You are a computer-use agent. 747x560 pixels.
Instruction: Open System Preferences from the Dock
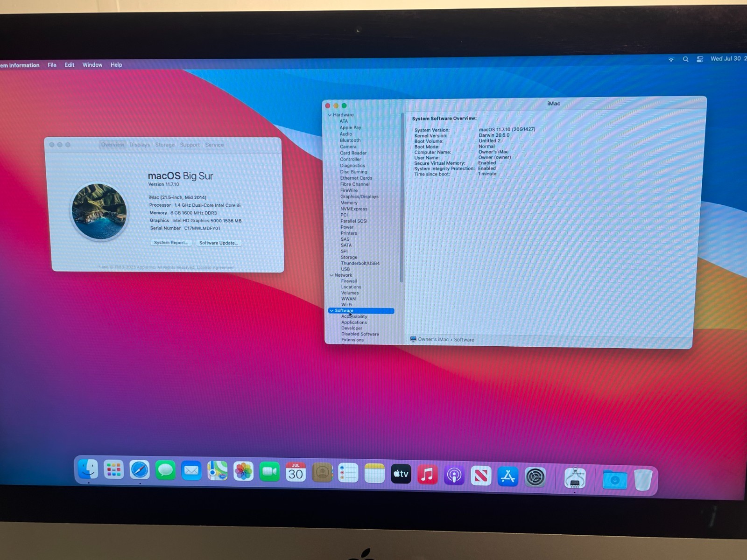point(535,477)
